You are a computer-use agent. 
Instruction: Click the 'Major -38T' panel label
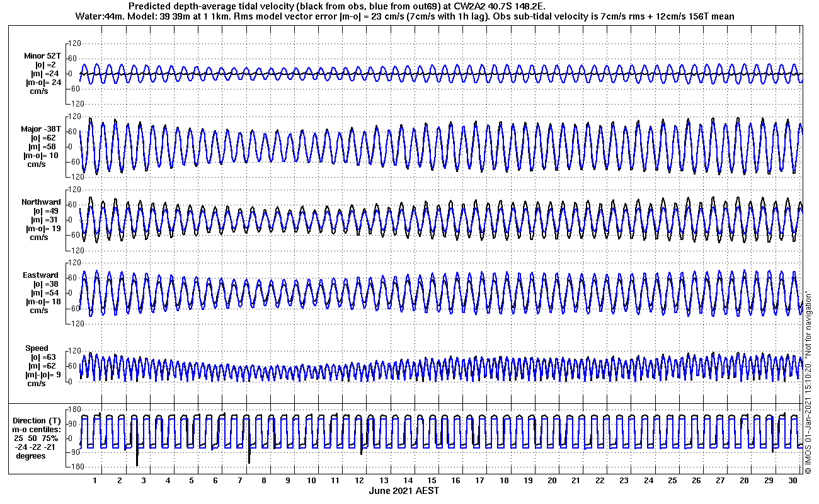coord(41,129)
